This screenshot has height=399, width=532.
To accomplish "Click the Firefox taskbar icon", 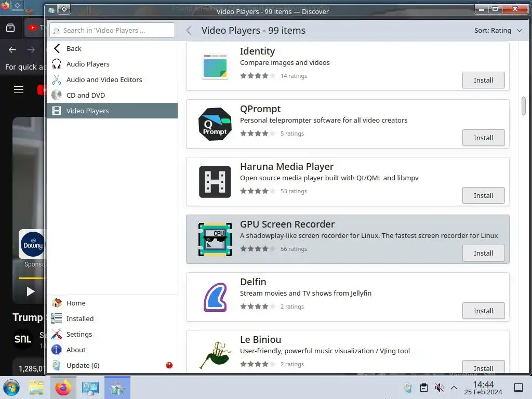I will (63, 388).
